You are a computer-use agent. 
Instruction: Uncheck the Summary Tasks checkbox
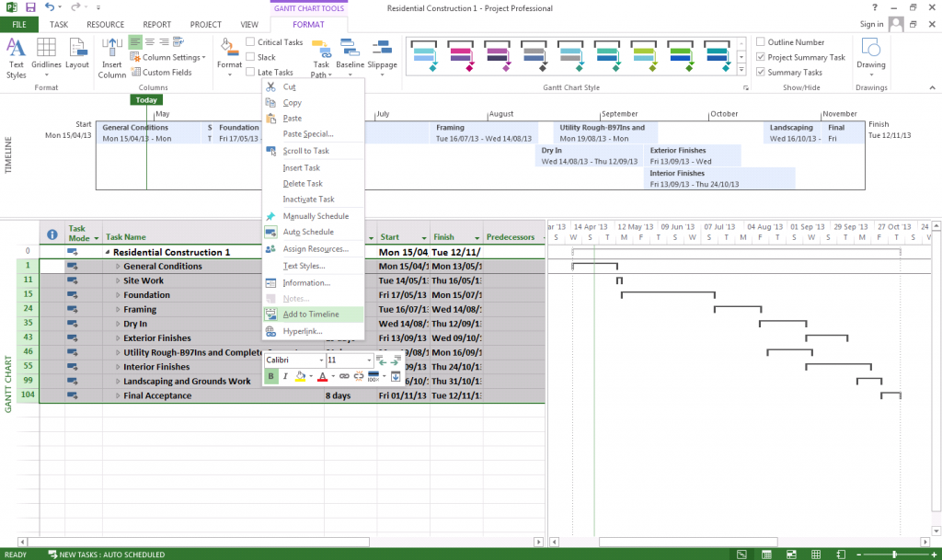pos(760,72)
